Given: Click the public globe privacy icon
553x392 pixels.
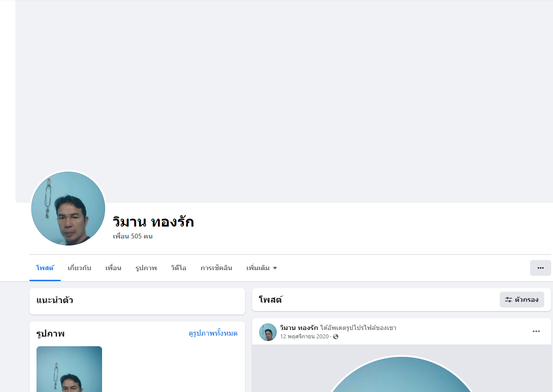Looking at the screenshot, I should [x=336, y=337].
